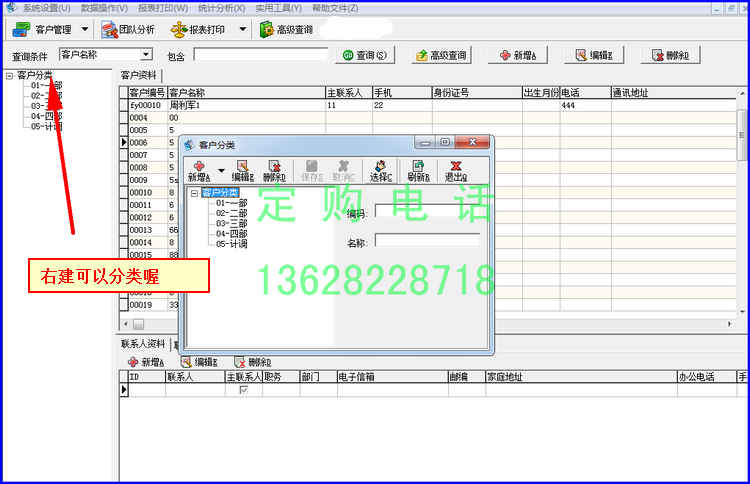
Task: Sort by the 客户编号 column header
Action: click(x=147, y=93)
